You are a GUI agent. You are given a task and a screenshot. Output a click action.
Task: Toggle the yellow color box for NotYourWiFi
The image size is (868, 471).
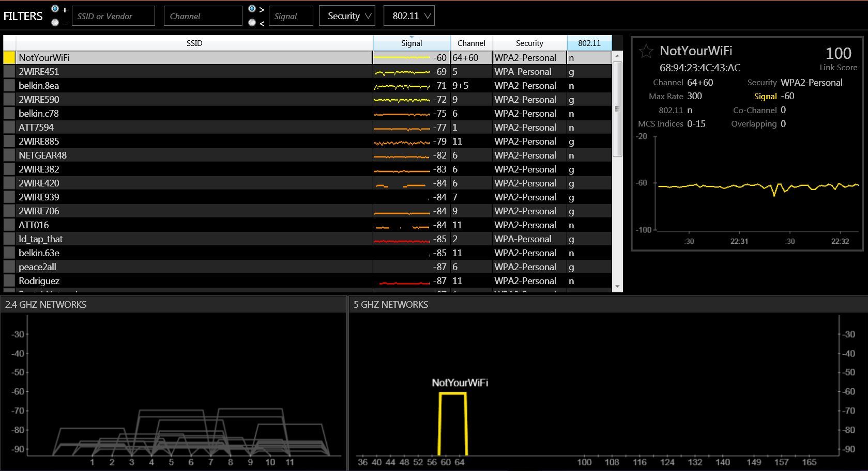point(9,57)
